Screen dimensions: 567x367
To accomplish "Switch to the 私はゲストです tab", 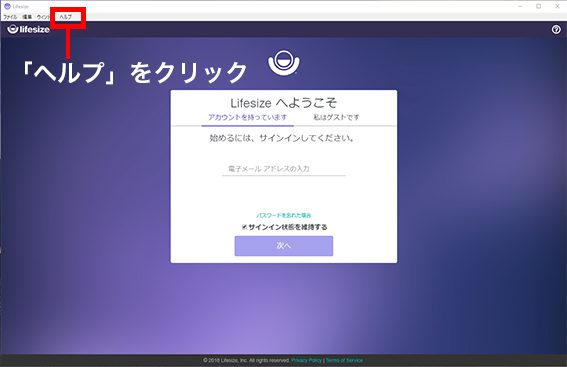I will coord(336,118).
